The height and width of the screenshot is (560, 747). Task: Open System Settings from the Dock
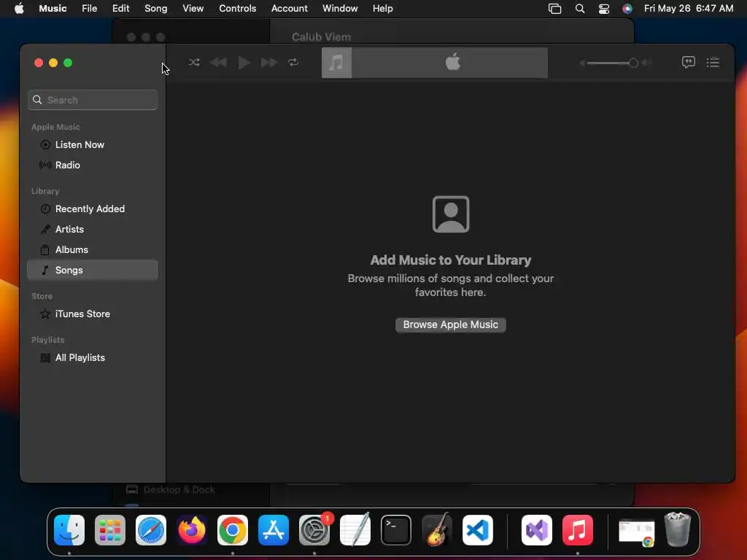pyautogui.click(x=314, y=530)
